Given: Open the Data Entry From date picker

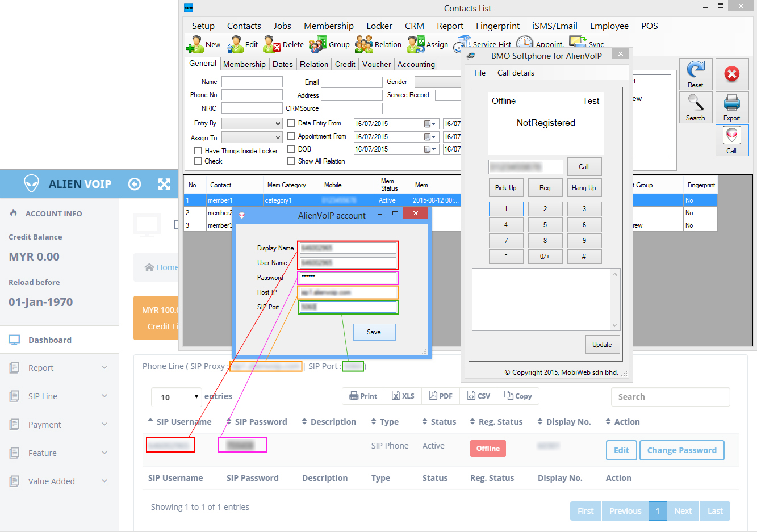Looking at the screenshot, I should (430, 124).
